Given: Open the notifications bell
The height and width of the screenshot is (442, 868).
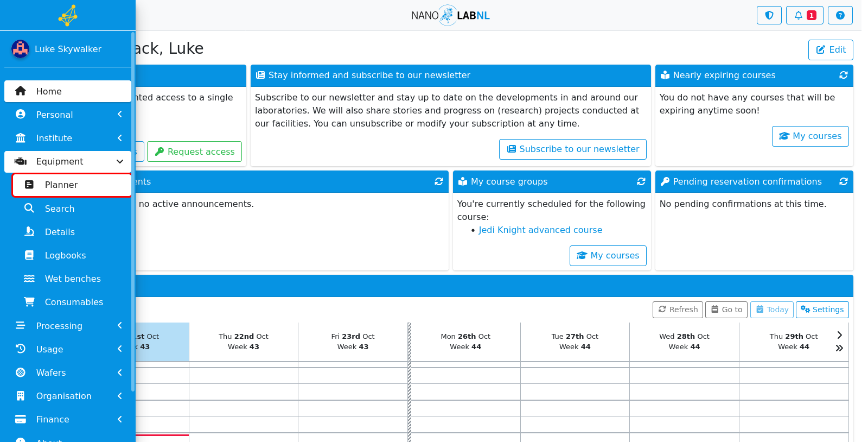Looking at the screenshot, I should pos(805,15).
